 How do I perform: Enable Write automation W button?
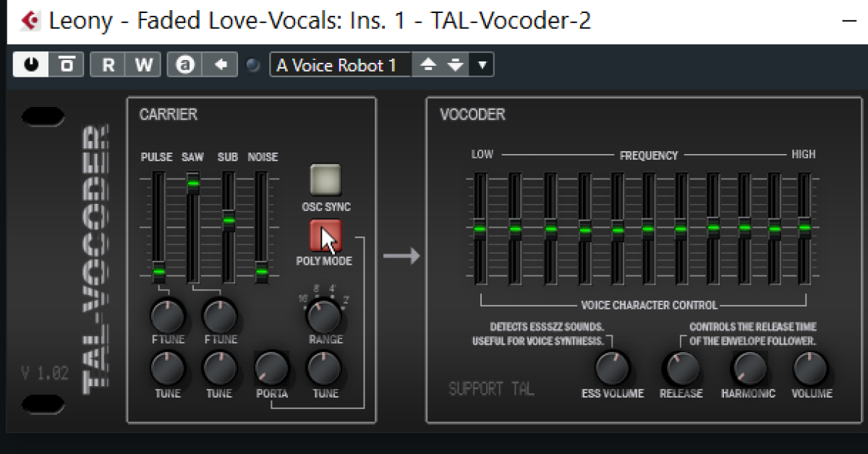click(143, 65)
